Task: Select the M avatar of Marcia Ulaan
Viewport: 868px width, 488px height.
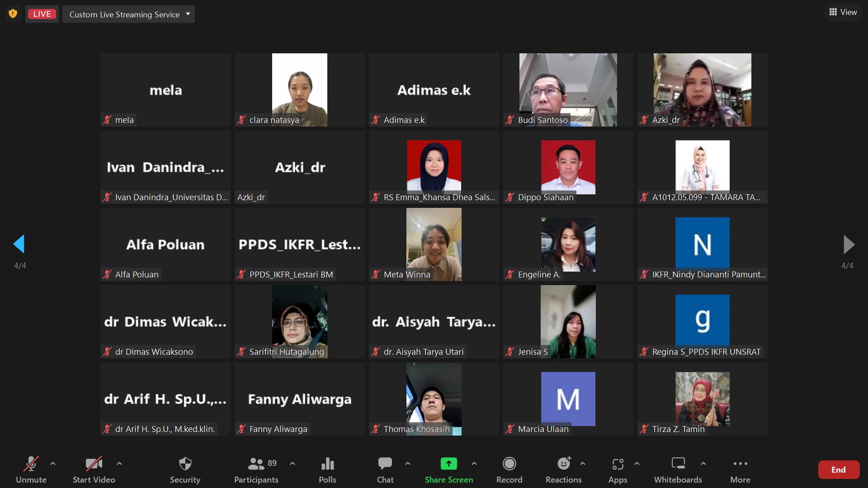Action: pyautogui.click(x=568, y=399)
